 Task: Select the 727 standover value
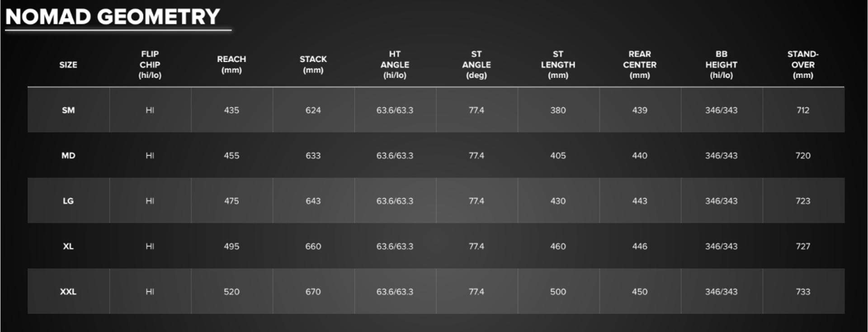[803, 247]
